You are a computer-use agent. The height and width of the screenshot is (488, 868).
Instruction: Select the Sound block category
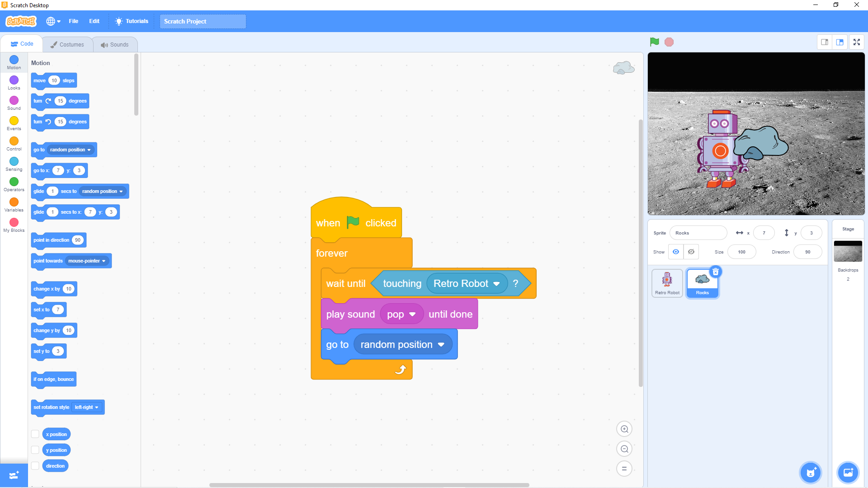click(14, 103)
